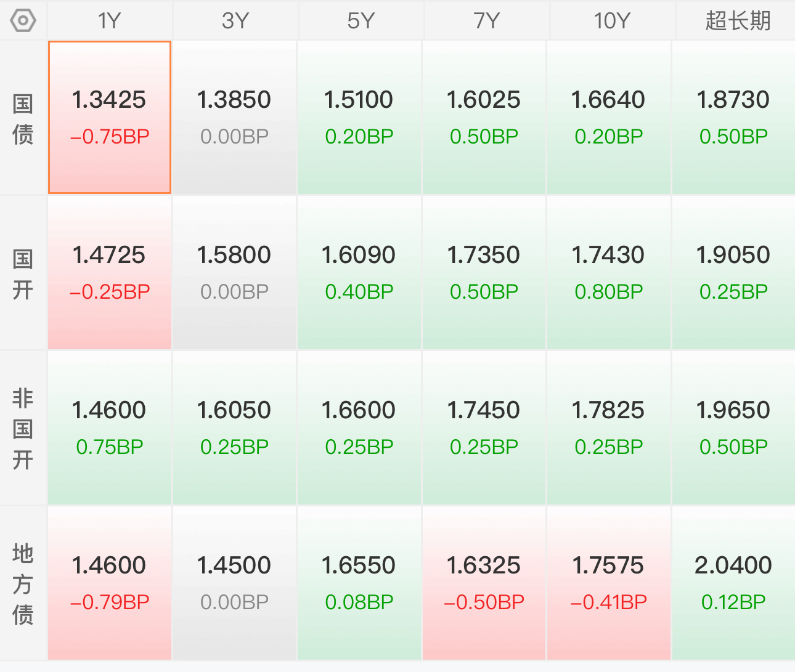The height and width of the screenshot is (672, 795).
Task: Click 国开 1Y cell showing 1.4725
Action: click(x=110, y=273)
